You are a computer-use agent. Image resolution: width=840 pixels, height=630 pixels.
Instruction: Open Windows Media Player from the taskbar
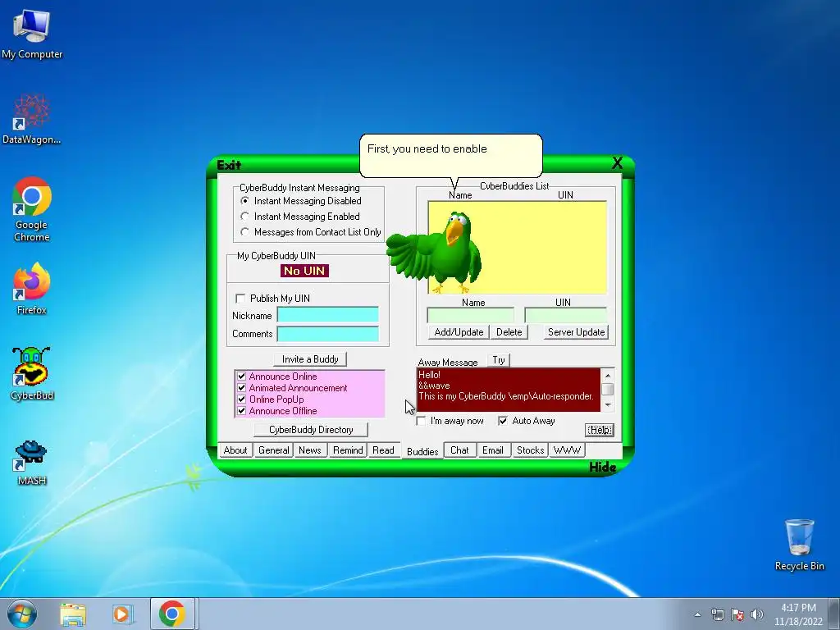tap(122, 614)
